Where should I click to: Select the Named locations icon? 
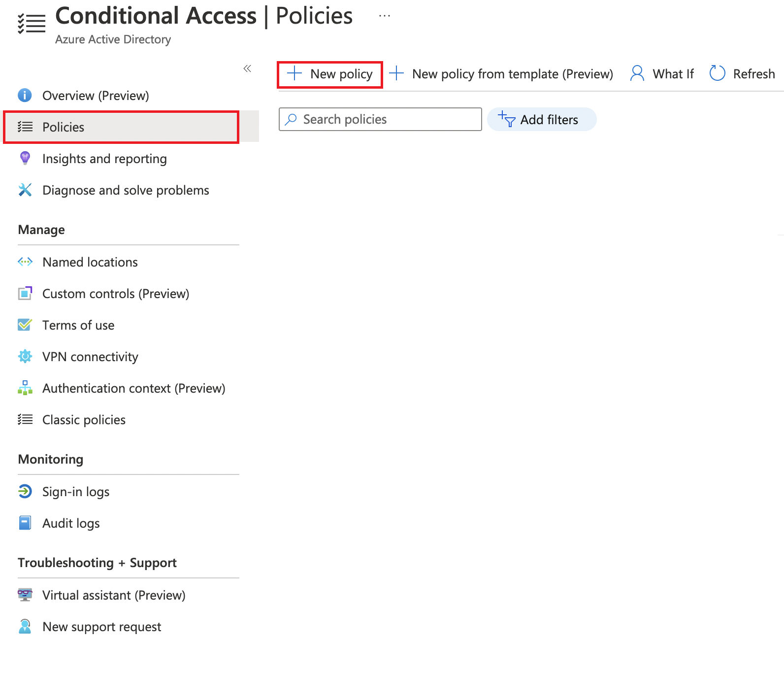[x=25, y=262]
